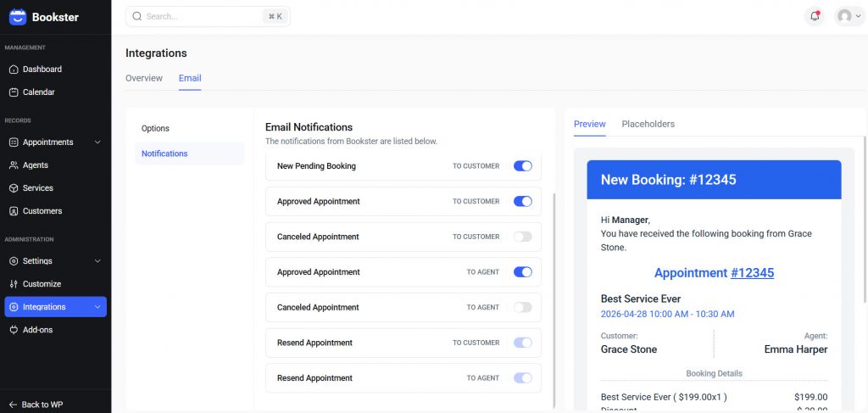This screenshot has height=413, width=868.
Task: Select Notifications in the left list
Action: pos(189,153)
